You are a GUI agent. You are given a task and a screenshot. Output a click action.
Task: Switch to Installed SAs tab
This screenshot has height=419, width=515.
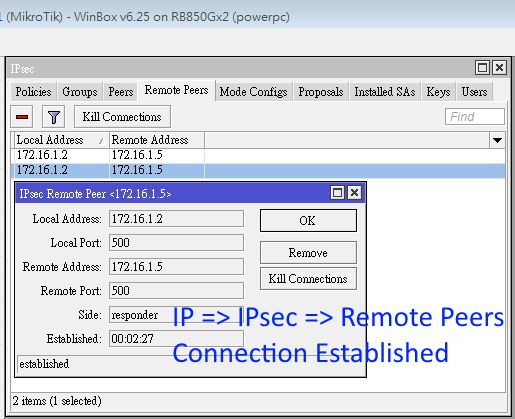pyautogui.click(x=385, y=92)
